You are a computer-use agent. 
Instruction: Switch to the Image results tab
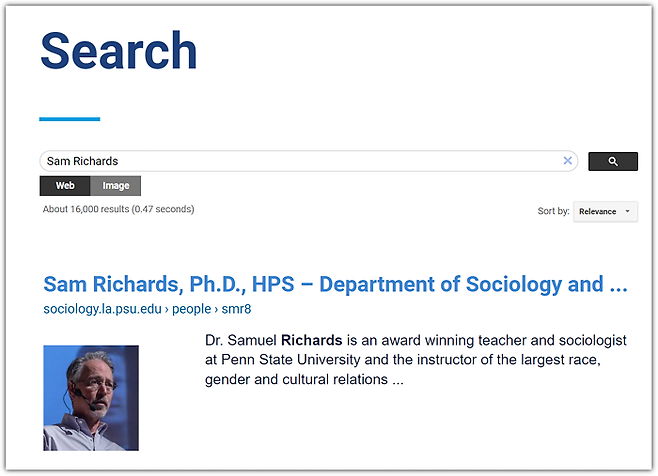click(x=116, y=186)
